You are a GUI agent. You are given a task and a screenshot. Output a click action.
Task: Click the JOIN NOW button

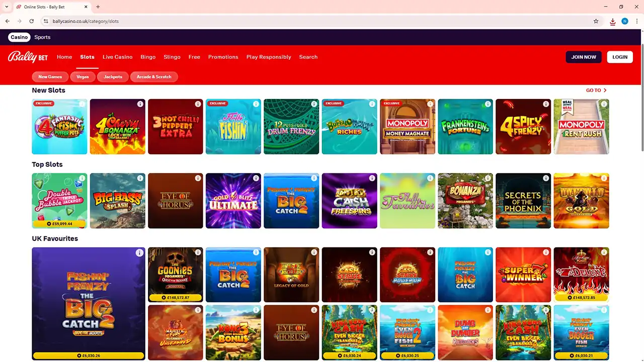(x=584, y=57)
